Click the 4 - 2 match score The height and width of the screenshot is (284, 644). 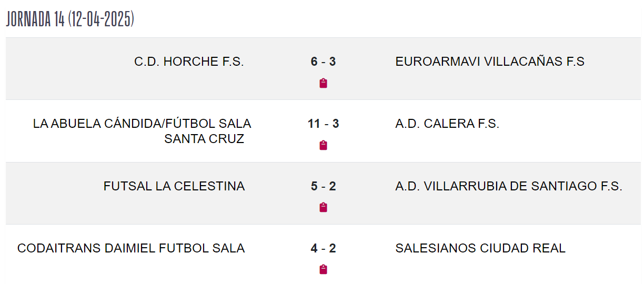point(323,248)
